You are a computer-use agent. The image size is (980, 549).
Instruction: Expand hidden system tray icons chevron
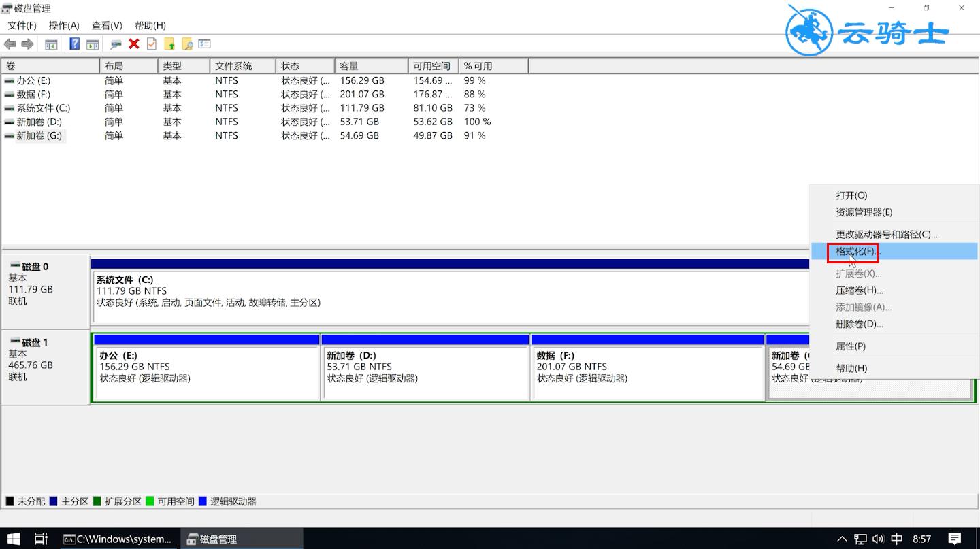point(842,539)
